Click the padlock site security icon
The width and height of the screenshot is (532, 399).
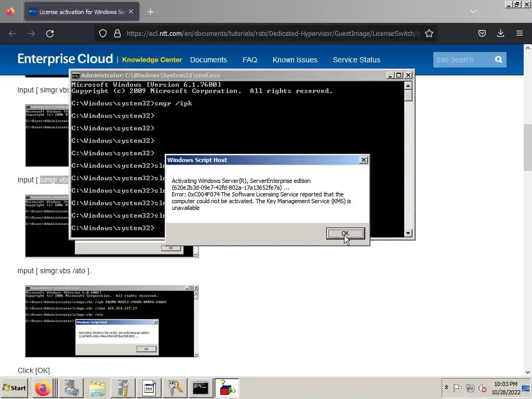point(117,33)
